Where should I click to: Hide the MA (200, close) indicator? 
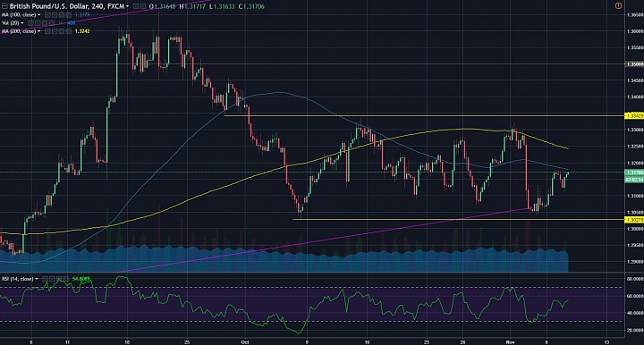47,31
